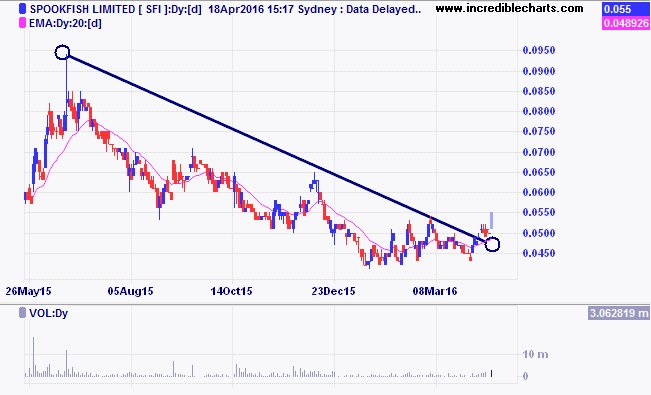The image size is (651, 395).
Task: Click the 0.0450 price axis label
Action: click(538, 253)
